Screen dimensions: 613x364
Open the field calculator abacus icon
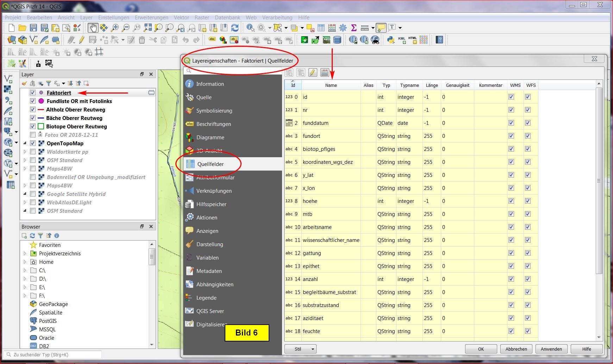[324, 72]
